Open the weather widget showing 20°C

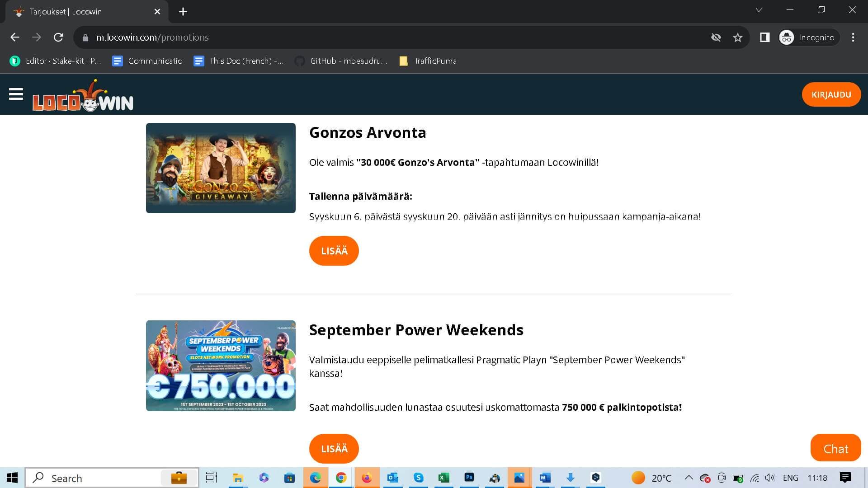pyautogui.click(x=651, y=478)
